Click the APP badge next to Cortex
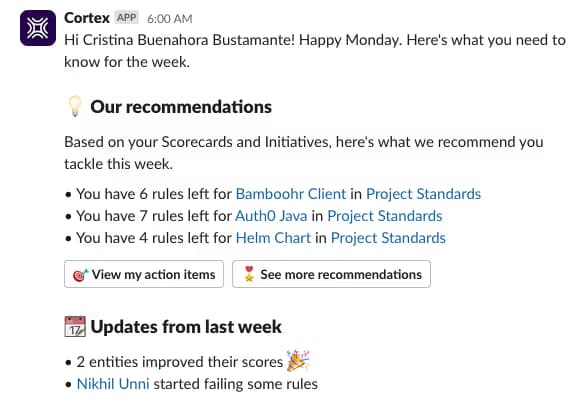This screenshot has width=579, height=412. (126, 17)
